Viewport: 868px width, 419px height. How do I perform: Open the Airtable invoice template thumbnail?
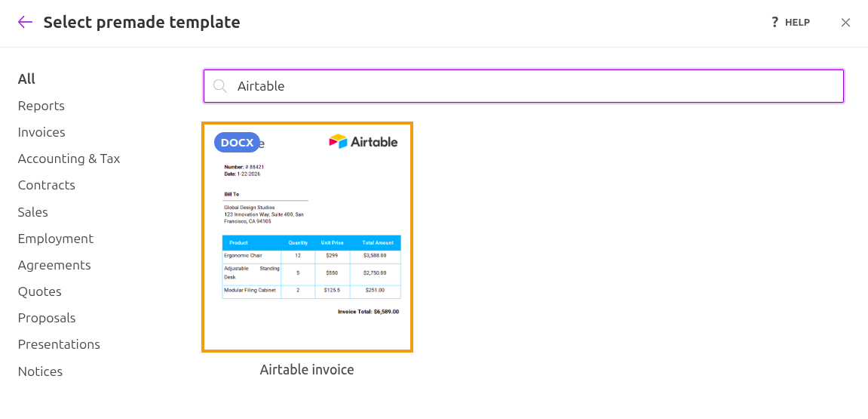click(307, 237)
